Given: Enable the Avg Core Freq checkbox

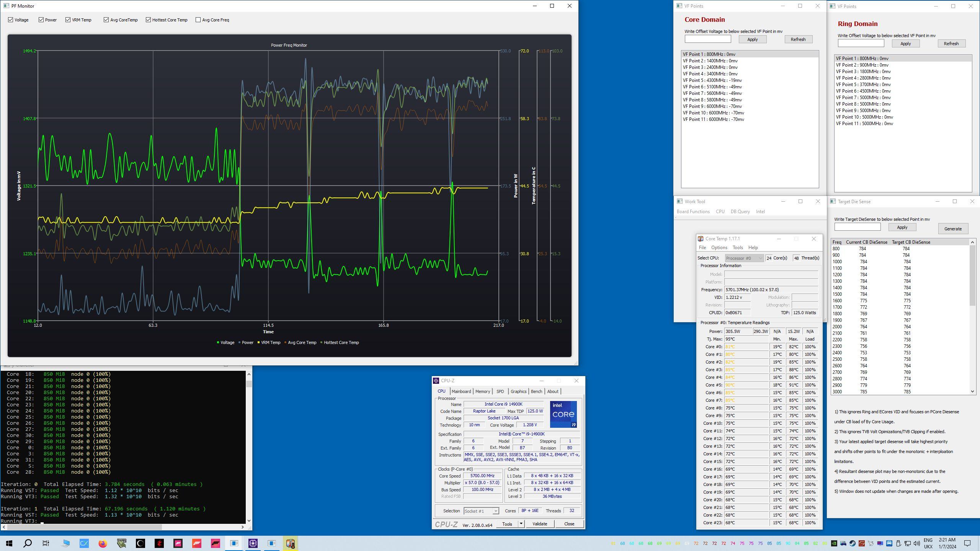Looking at the screenshot, I should [198, 20].
